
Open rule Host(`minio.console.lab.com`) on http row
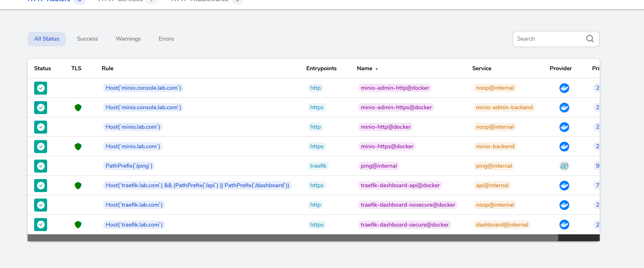pyautogui.click(x=143, y=88)
